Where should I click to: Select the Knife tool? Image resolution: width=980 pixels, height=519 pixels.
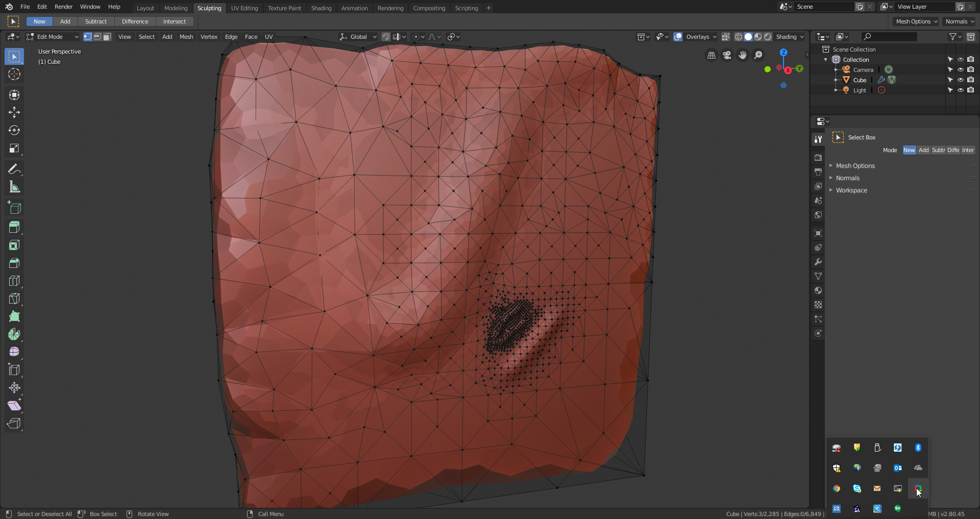(x=14, y=299)
